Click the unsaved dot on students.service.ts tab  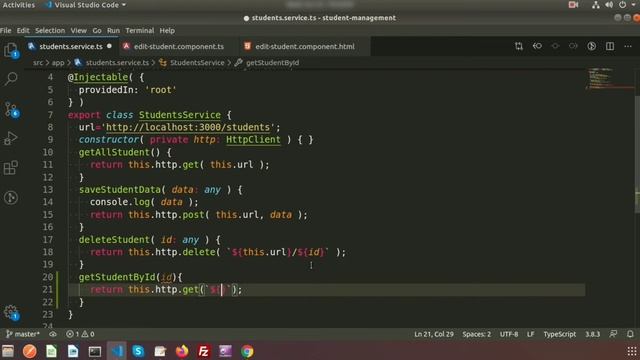click(109, 46)
